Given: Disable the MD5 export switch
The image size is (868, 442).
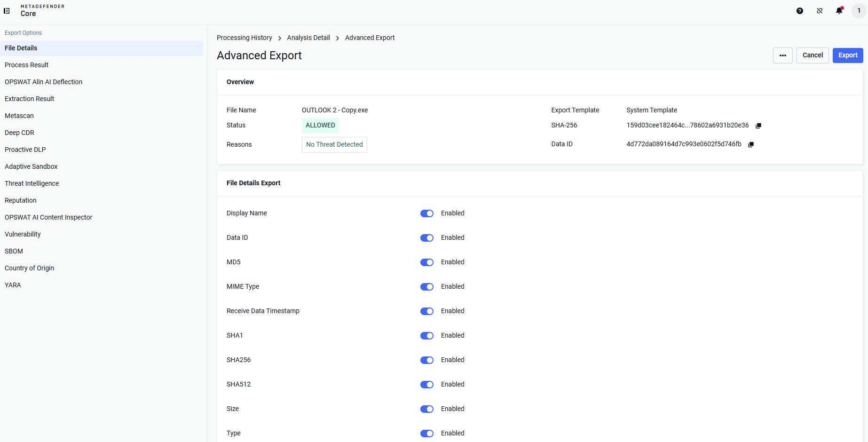Looking at the screenshot, I should pos(427,262).
